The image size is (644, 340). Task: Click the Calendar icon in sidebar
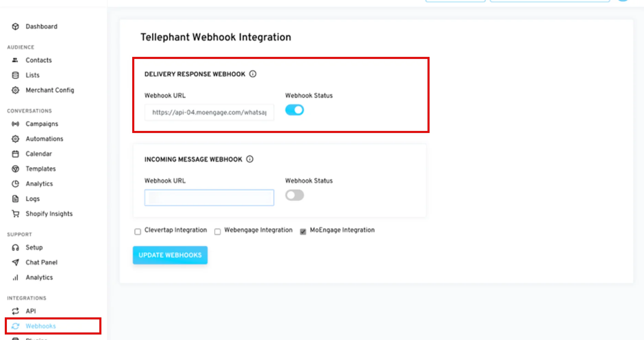point(15,154)
